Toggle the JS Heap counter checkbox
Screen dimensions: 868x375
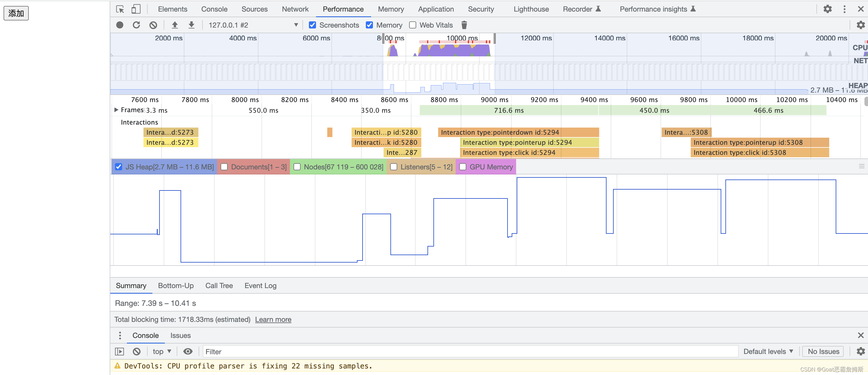118,167
